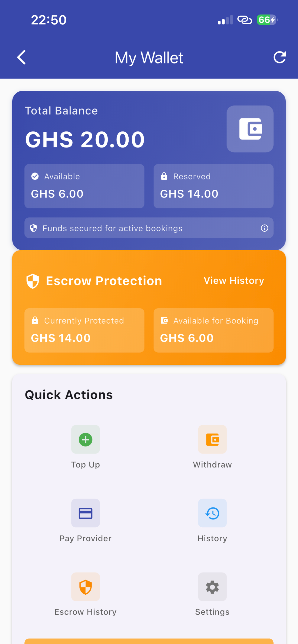Screen dimensions: 298x644
Task: Tap the green Top Up plus icon
Action: (x=86, y=439)
